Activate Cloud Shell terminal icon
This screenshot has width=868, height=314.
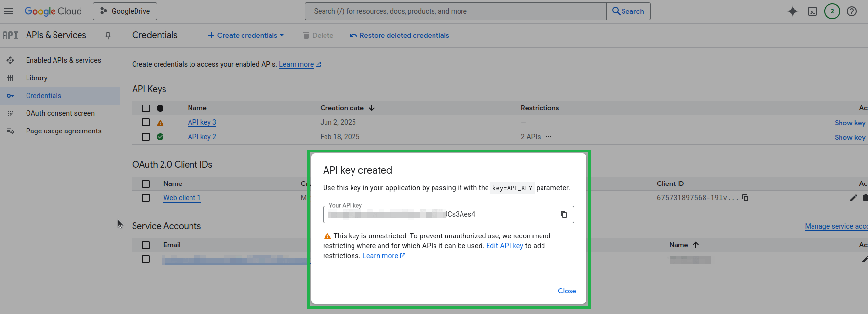pyautogui.click(x=813, y=11)
